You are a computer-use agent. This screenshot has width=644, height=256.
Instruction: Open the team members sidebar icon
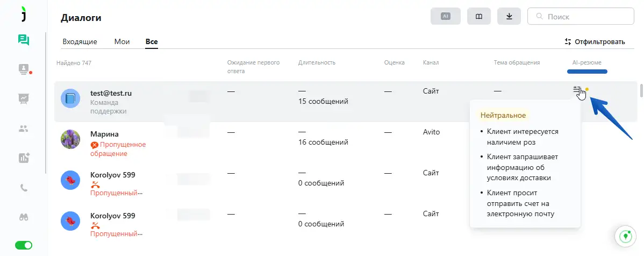pos(23,129)
